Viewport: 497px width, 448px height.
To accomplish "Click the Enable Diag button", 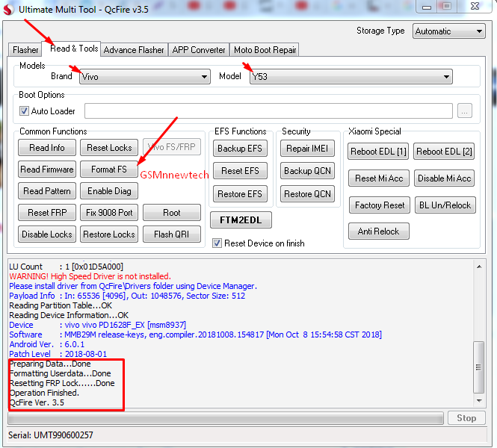I will point(109,191).
